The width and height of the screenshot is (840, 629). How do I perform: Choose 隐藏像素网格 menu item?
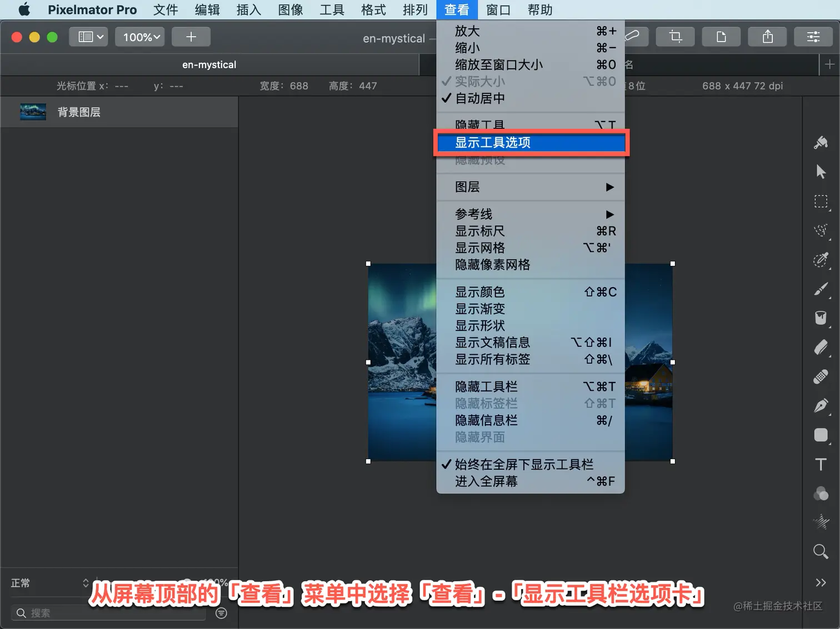point(530,265)
